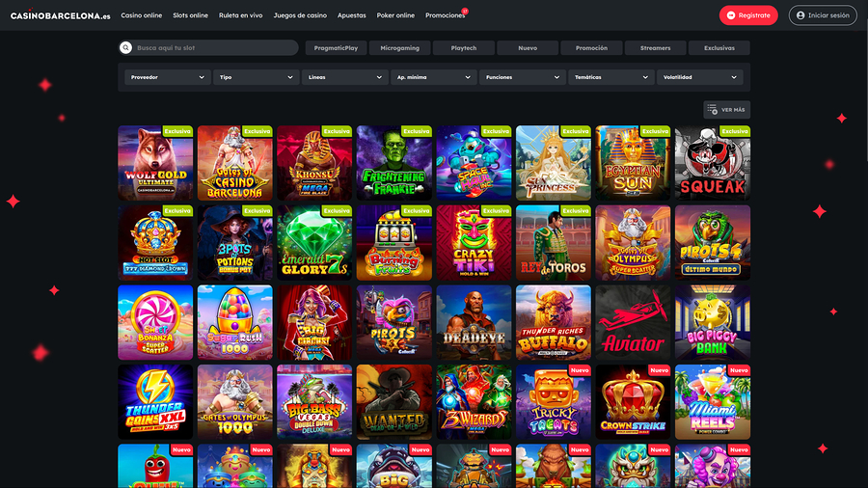The image size is (868, 488).
Task: Open Ruleta en vivo section
Action: 240,15
